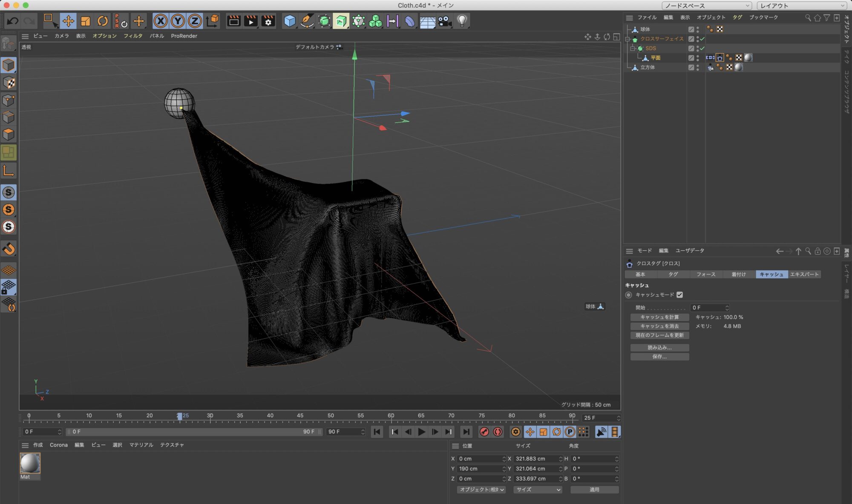Viewport: 852px width, 504px height.
Task: Click the light bulb Light icon
Action: (x=462, y=21)
